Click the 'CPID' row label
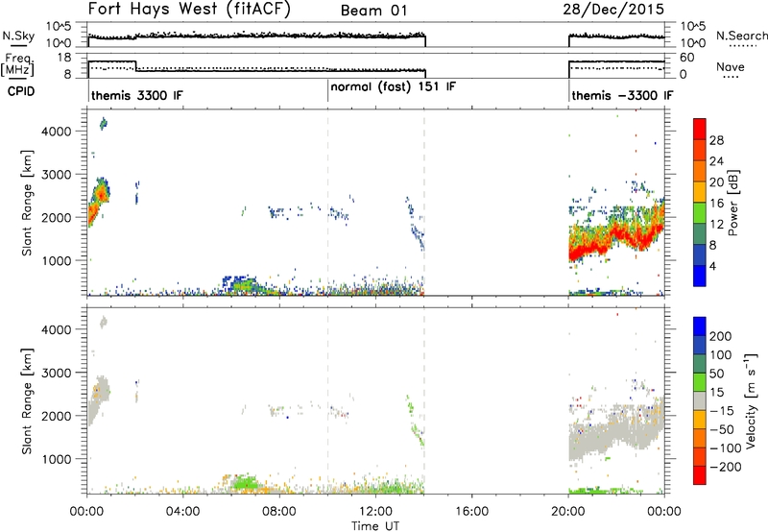The height and width of the screenshot is (532, 768). tap(21, 91)
